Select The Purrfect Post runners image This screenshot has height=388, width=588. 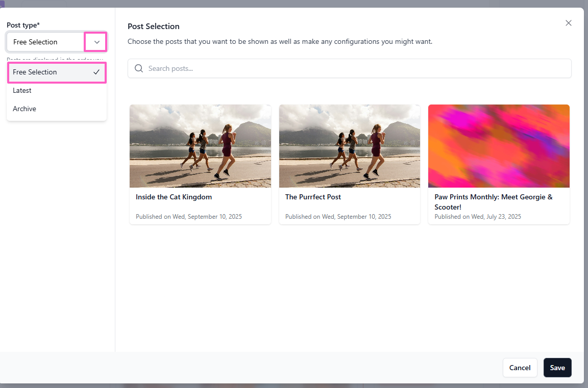tap(350, 146)
